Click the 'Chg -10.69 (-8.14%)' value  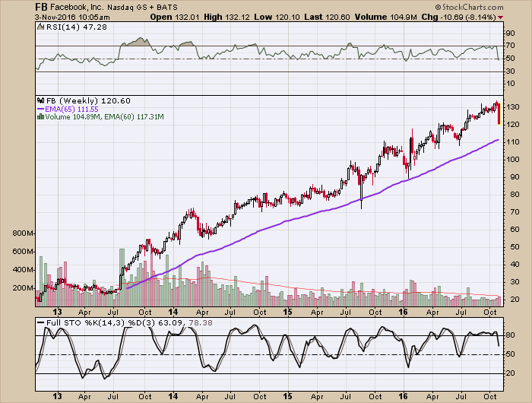coord(459,17)
